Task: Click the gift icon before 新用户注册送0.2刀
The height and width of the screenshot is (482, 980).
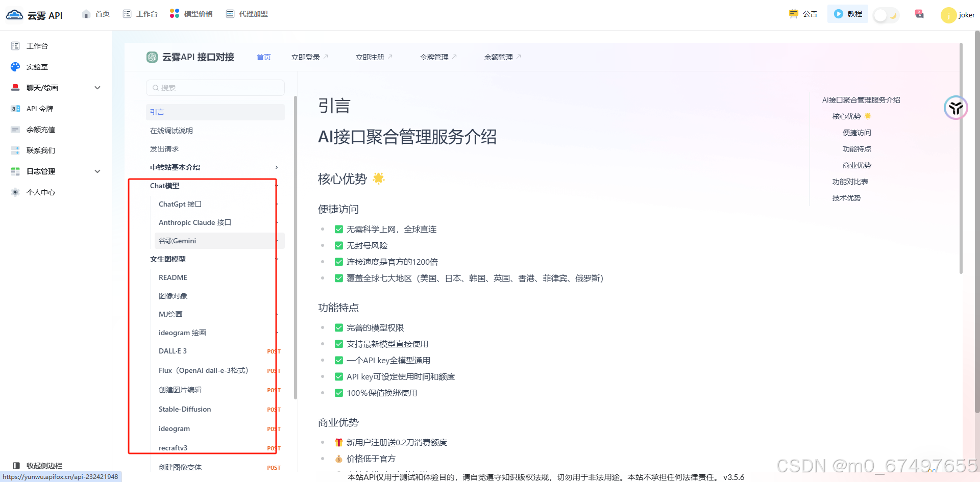Action: click(338, 442)
